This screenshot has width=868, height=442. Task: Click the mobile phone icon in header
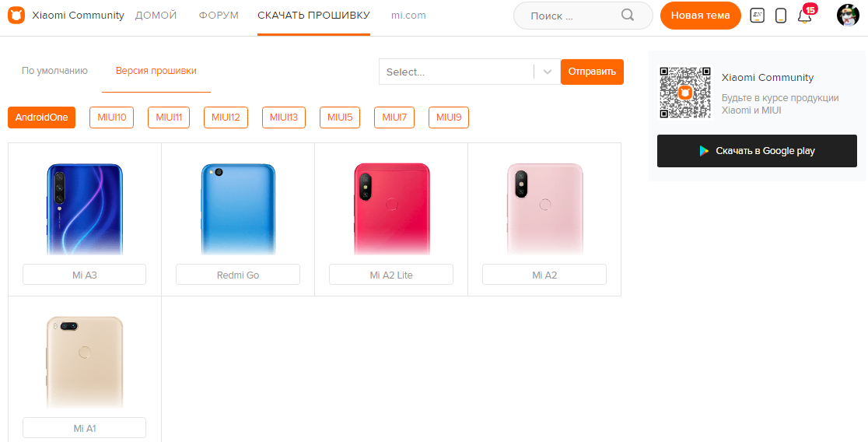(x=781, y=16)
